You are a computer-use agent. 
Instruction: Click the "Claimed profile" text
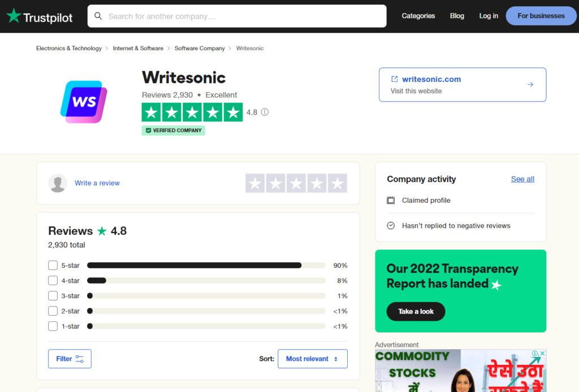click(x=426, y=201)
